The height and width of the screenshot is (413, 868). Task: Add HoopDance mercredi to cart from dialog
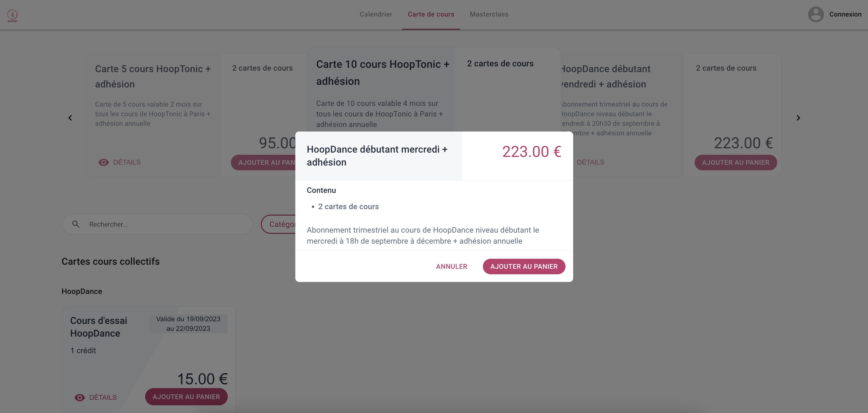tap(524, 267)
